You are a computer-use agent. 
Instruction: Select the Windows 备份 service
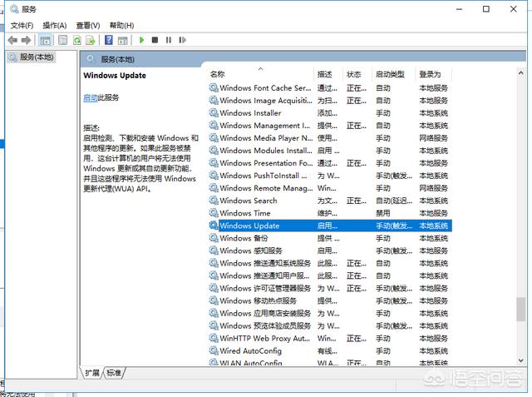pos(330,238)
